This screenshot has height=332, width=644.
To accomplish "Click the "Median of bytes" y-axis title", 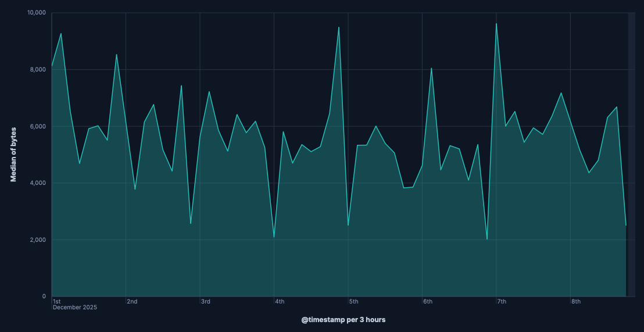I will pos(13,154).
